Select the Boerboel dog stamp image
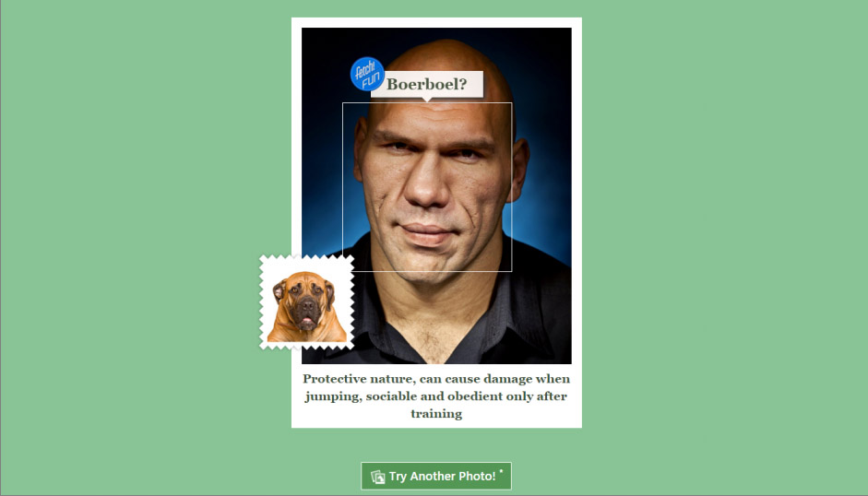The image size is (868, 496). [x=306, y=302]
